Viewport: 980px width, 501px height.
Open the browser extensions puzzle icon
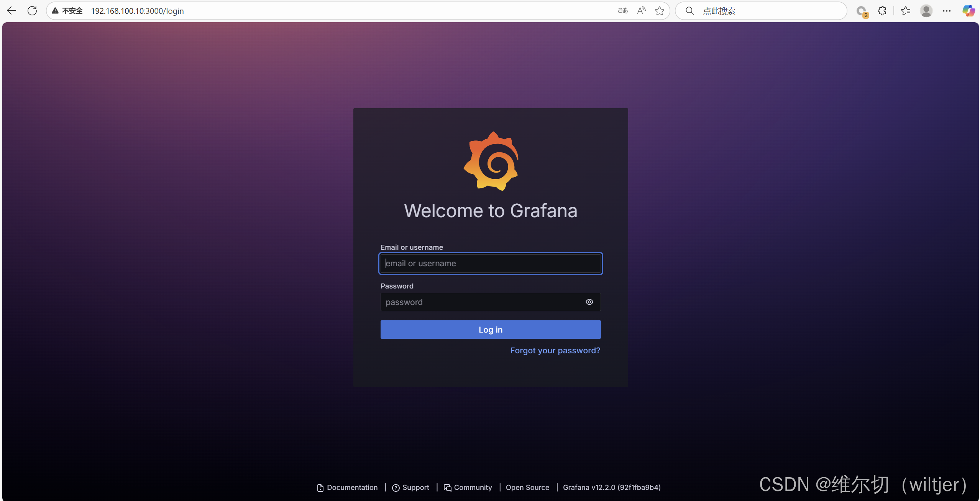[882, 11]
